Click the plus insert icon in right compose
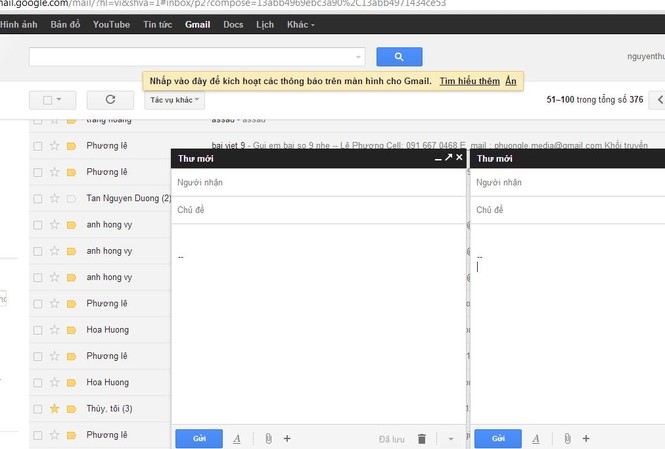The image size is (665, 449). click(586, 438)
